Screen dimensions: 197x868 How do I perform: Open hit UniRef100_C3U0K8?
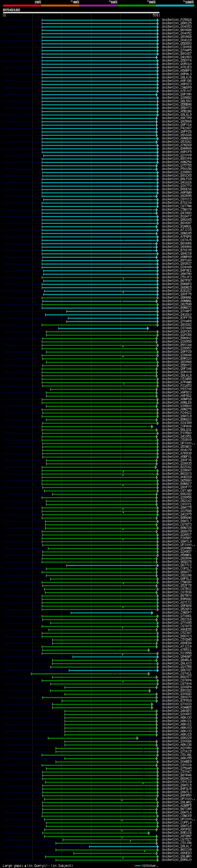tap(177, 47)
